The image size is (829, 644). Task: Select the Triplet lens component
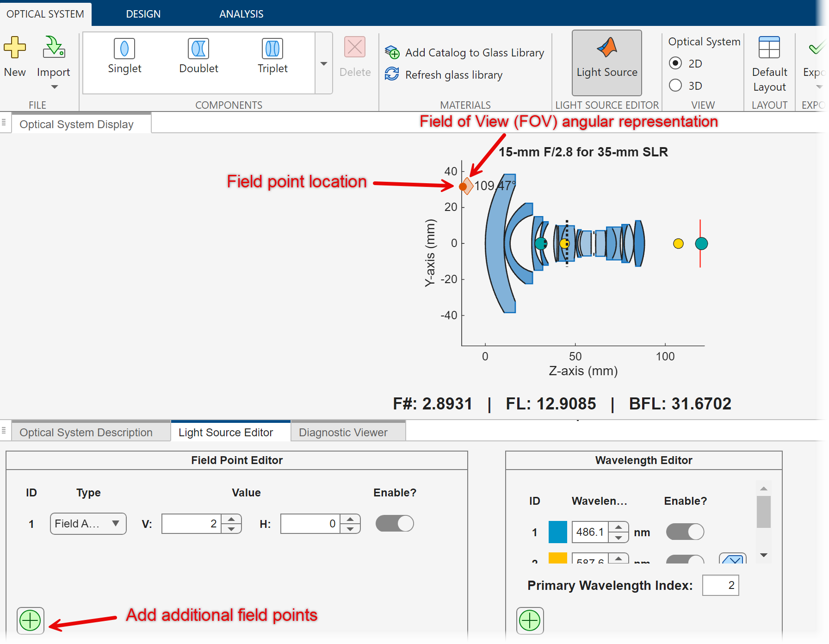pos(272,56)
